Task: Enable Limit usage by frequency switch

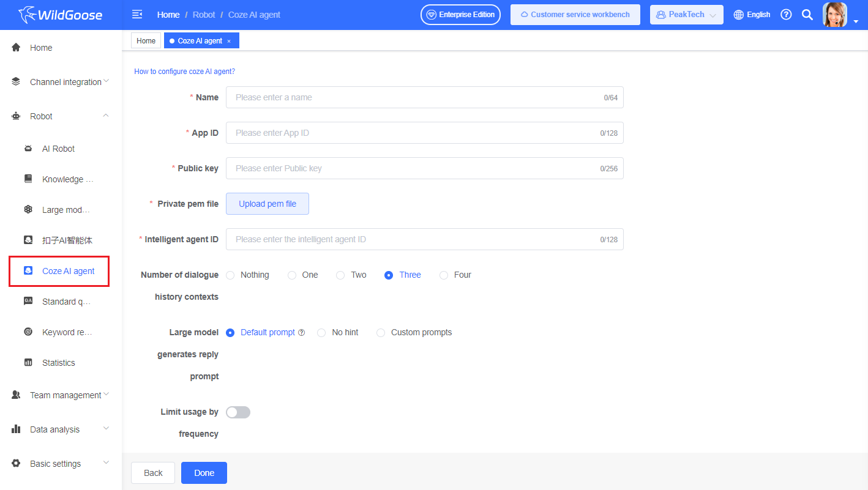Action: (x=238, y=412)
